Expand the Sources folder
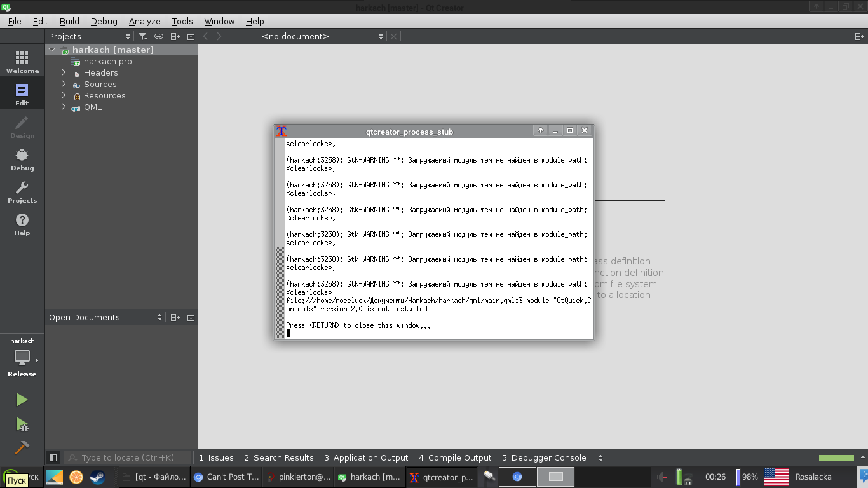 point(64,85)
